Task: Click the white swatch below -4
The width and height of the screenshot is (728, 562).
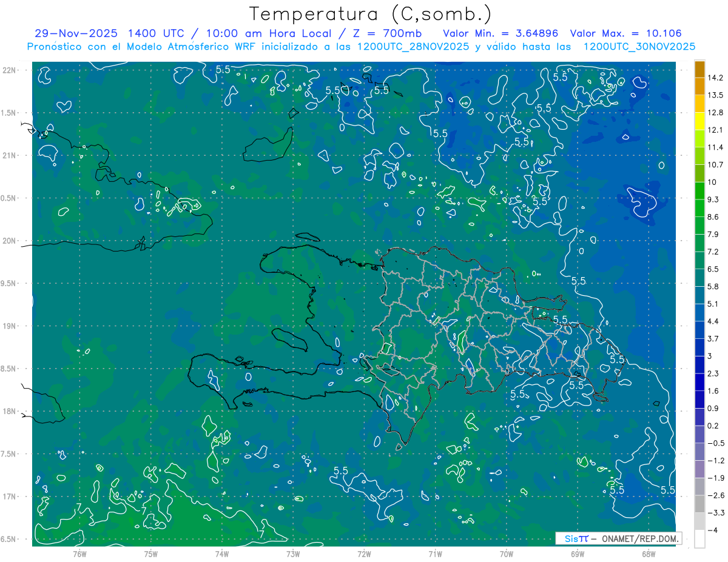Action: click(699, 538)
